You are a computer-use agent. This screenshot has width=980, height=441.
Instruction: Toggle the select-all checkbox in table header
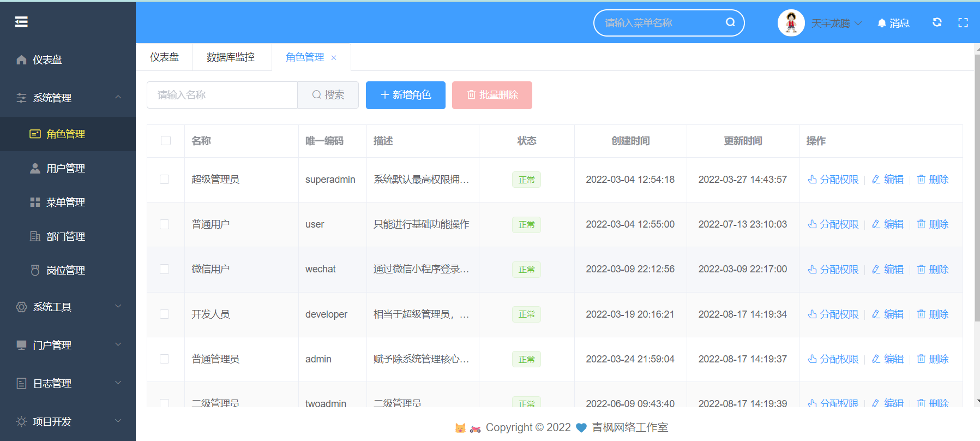(x=166, y=141)
